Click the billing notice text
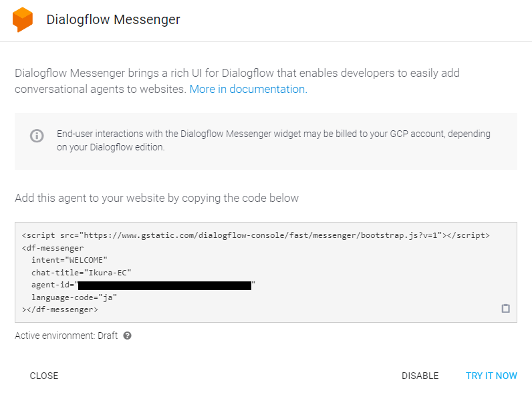Image resolution: width=532 pixels, height=393 pixels. (273, 140)
